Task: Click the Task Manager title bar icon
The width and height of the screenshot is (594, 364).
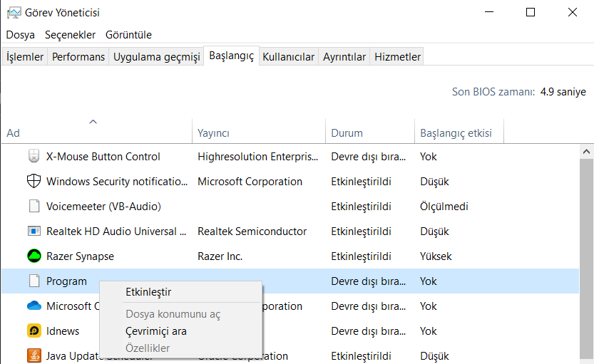Action: (14, 13)
